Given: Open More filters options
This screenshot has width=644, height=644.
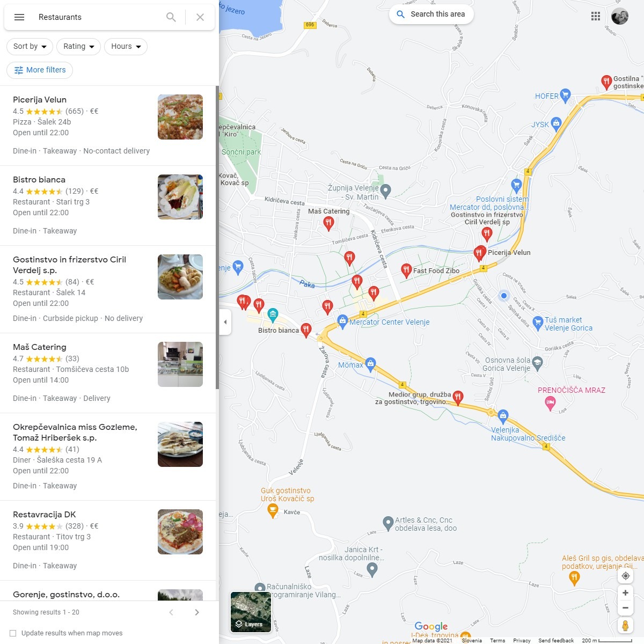Looking at the screenshot, I should 40,70.
